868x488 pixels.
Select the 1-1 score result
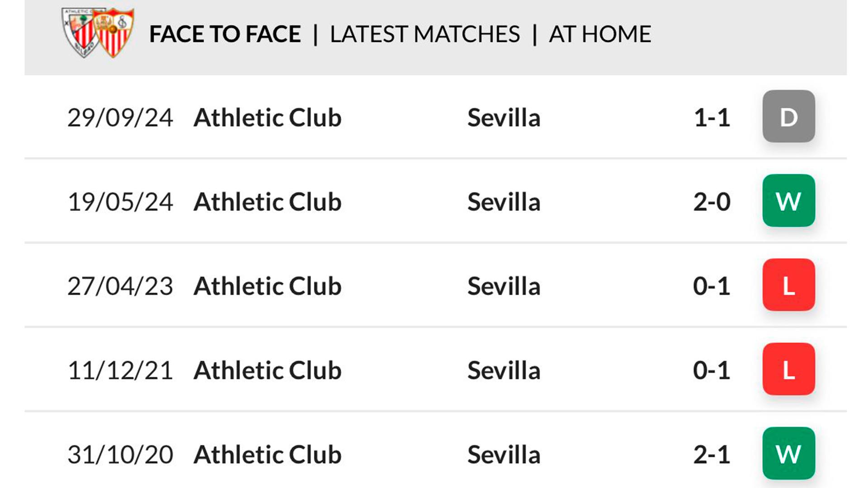pyautogui.click(x=712, y=118)
